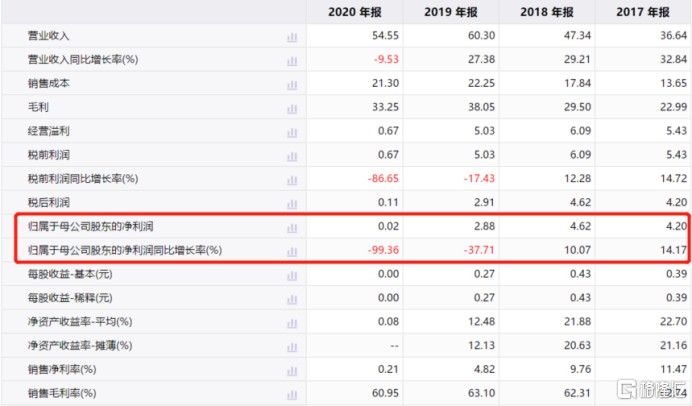Open chart icon for 营业收入 row
This screenshot has height=406, width=692.
(x=292, y=36)
